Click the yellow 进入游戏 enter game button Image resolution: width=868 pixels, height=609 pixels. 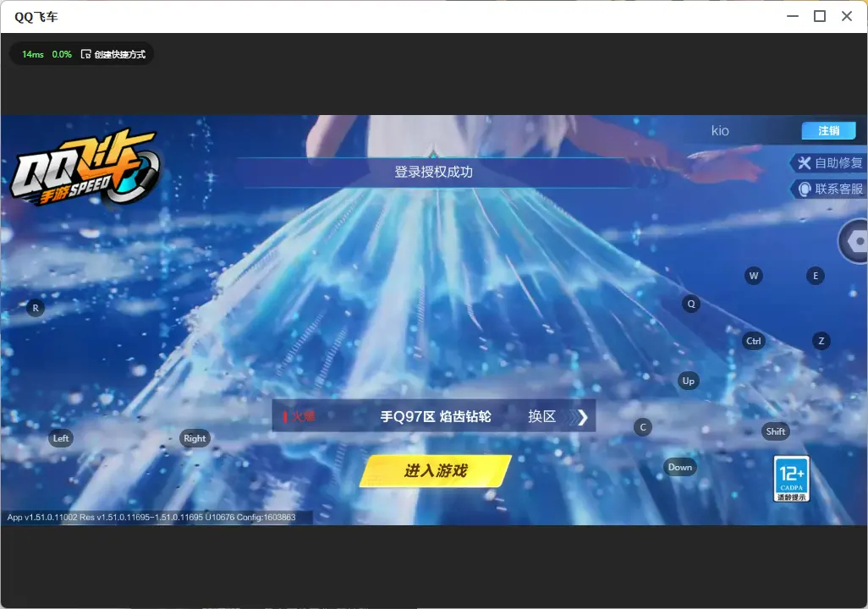click(436, 470)
